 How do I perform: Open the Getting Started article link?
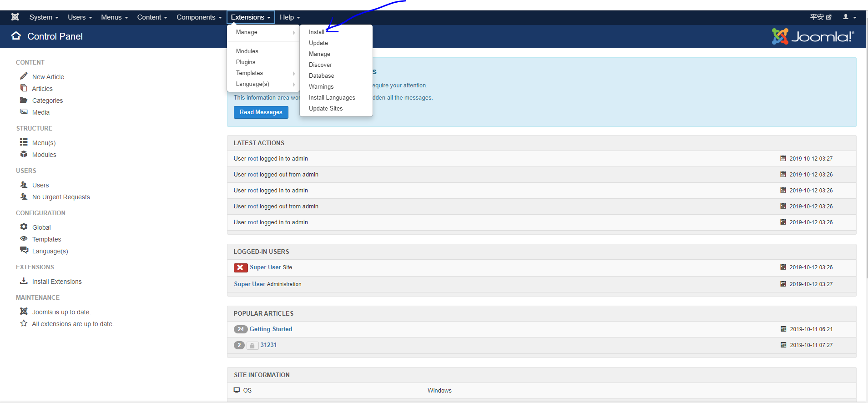tap(271, 329)
